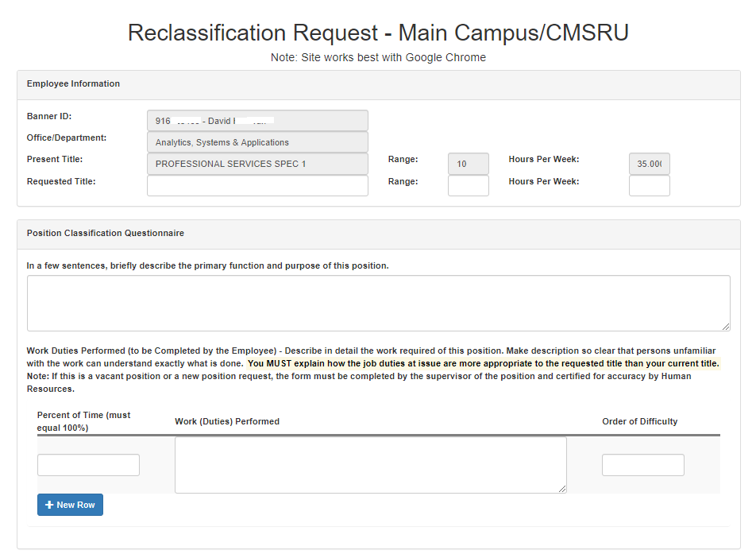The width and height of the screenshot is (756, 554).
Task: Click the Order of Difficulty input
Action: tap(642, 465)
